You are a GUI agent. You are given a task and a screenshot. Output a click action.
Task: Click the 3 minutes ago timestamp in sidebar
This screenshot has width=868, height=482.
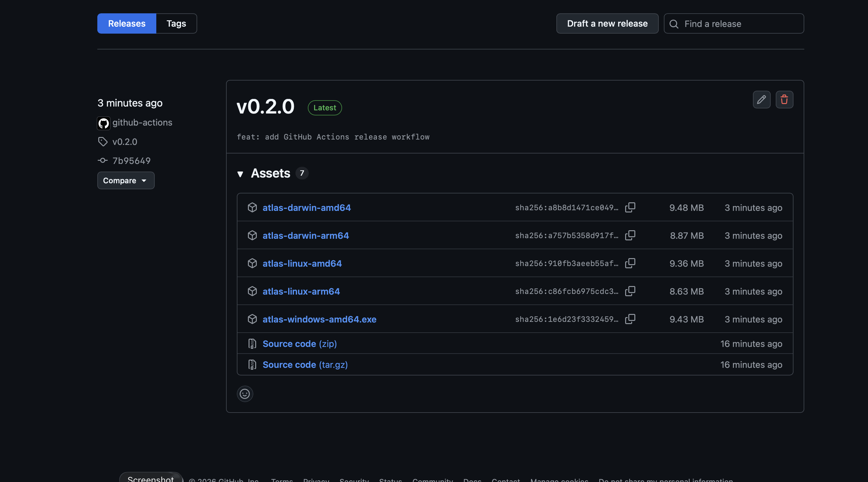click(130, 103)
